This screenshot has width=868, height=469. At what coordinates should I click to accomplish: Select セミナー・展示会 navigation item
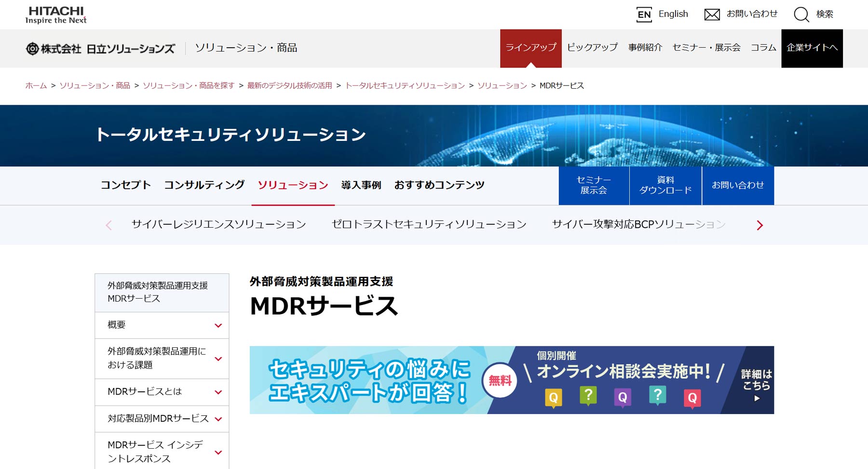point(706,47)
